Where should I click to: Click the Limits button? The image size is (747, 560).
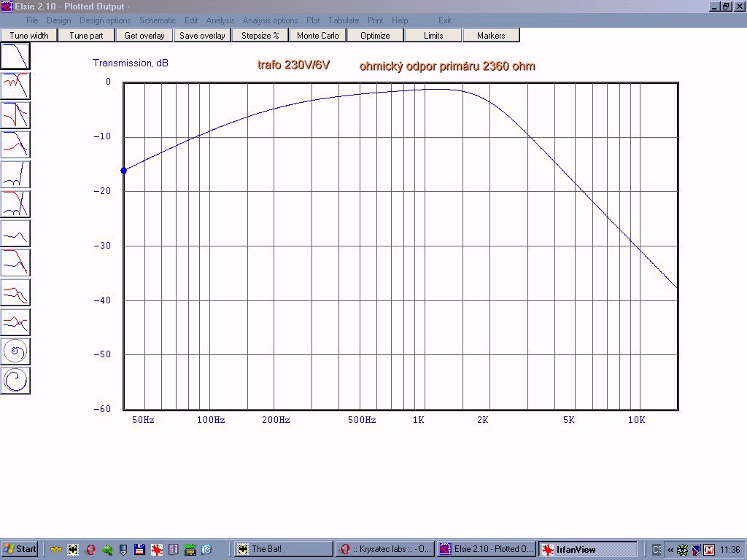click(433, 35)
